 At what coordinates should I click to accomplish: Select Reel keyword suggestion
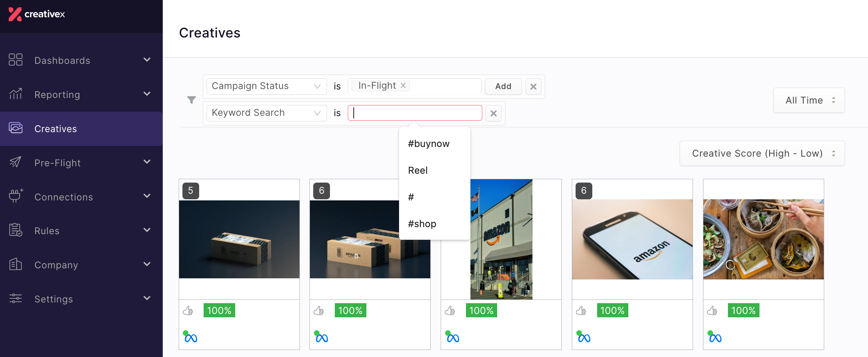pos(418,170)
